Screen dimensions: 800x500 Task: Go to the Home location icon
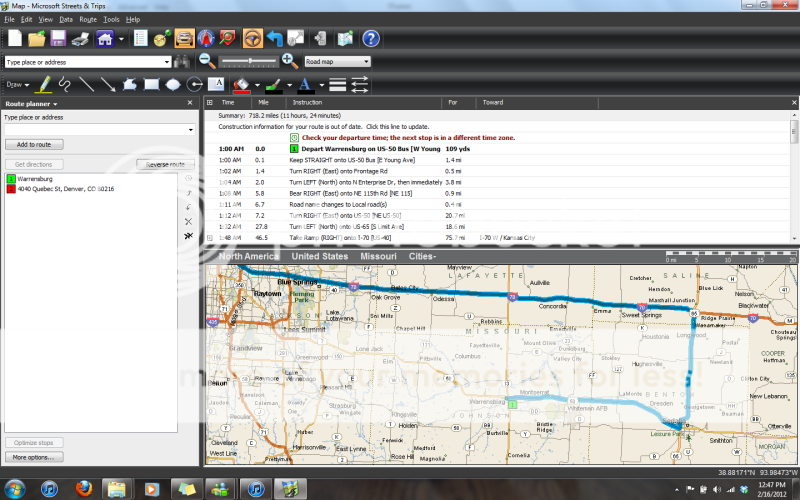(105, 38)
